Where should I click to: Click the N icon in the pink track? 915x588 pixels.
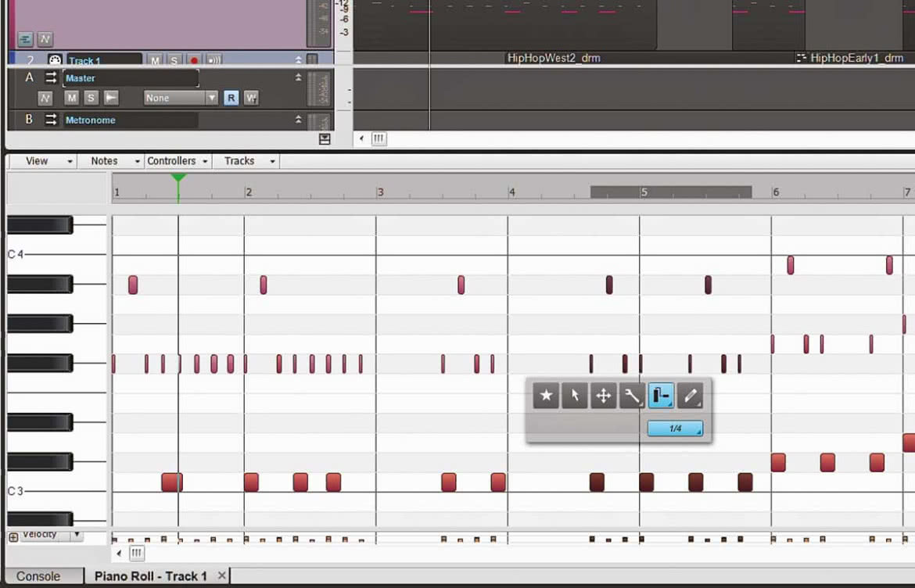coord(45,39)
